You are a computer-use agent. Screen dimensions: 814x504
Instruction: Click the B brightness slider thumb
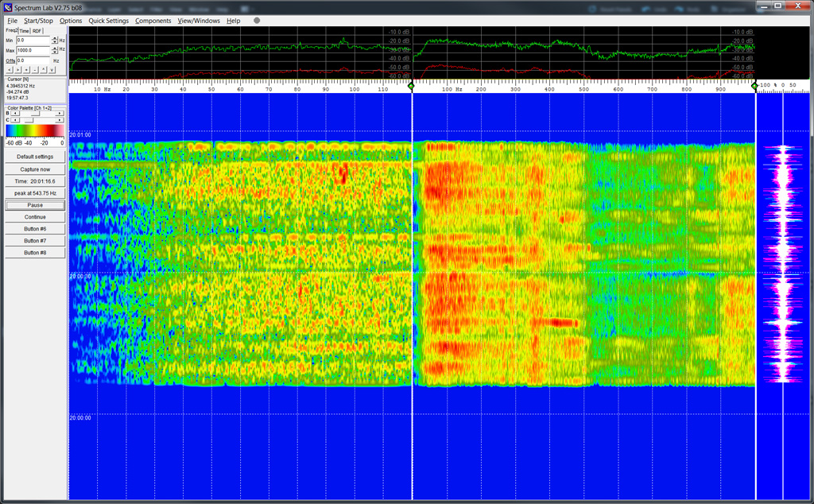click(35, 113)
